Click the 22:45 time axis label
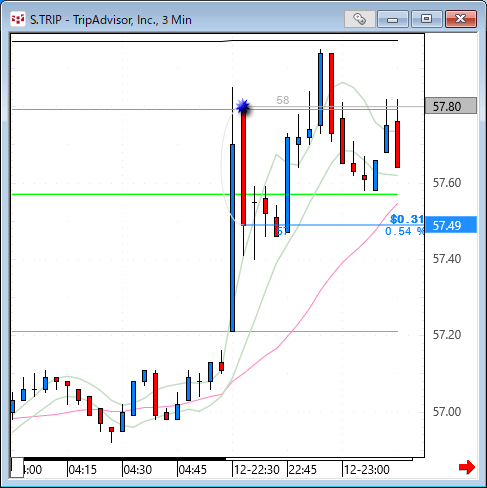Viewport: 487px width, 488px height. pyautogui.click(x=302, y=470)
